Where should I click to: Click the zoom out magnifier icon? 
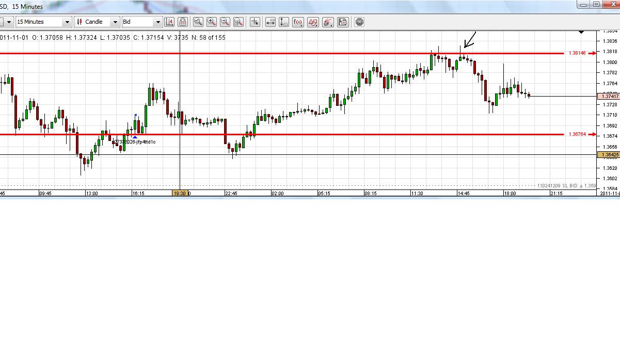point(225,22)
